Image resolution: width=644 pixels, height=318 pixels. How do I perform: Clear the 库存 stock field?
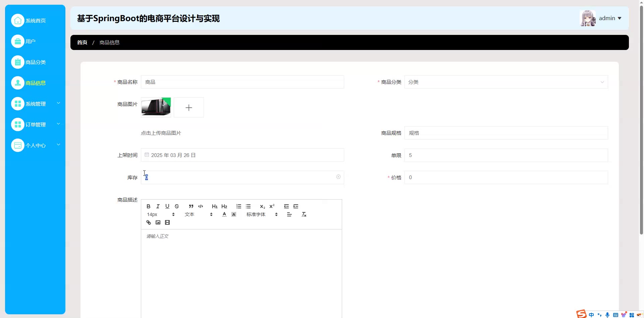(338, 177)
